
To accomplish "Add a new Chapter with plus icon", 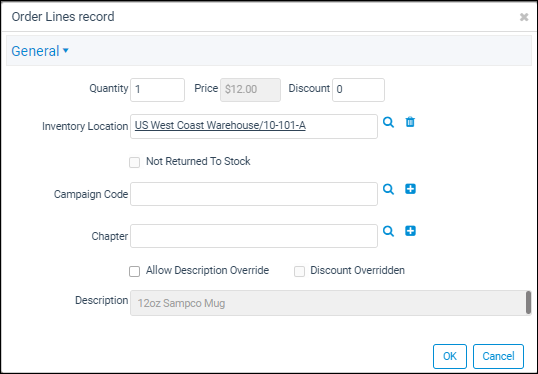I will click(410, 231).
